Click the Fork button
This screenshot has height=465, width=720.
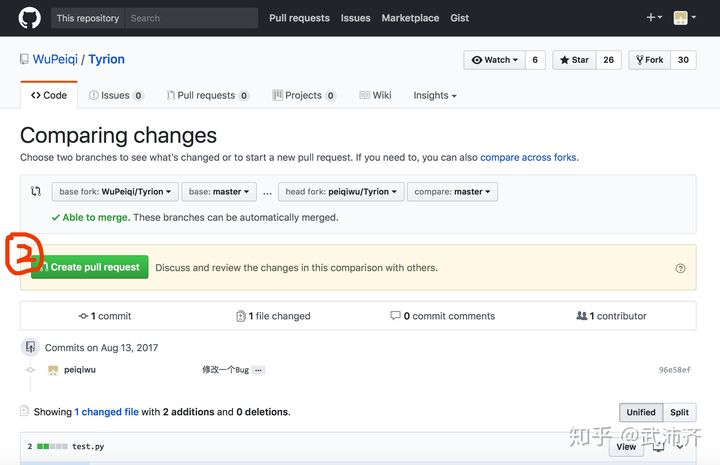tap(649, 60)
